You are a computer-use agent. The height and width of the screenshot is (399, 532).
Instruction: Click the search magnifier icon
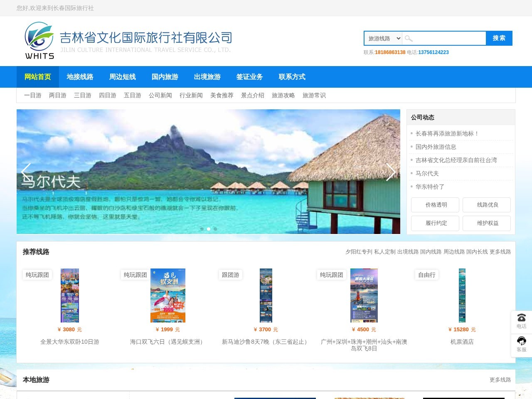[409, 38]
